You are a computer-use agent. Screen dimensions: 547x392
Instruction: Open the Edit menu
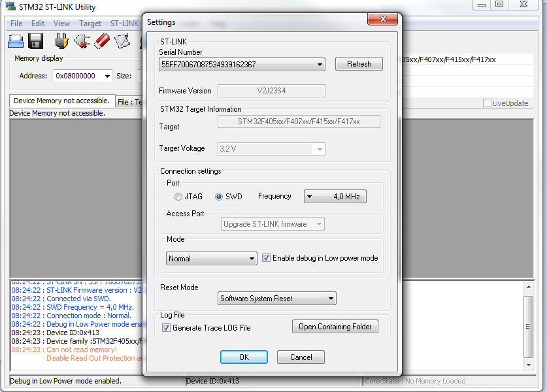tap(38, 24)
